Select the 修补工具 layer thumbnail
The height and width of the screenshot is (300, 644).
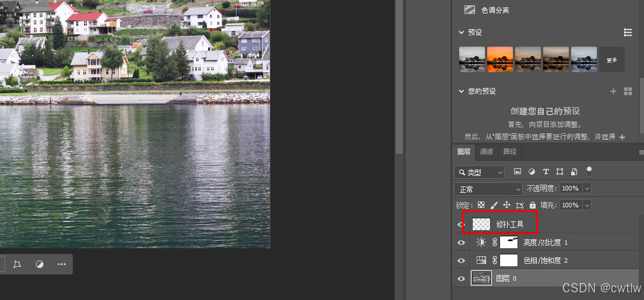click(x=481, y=224)
